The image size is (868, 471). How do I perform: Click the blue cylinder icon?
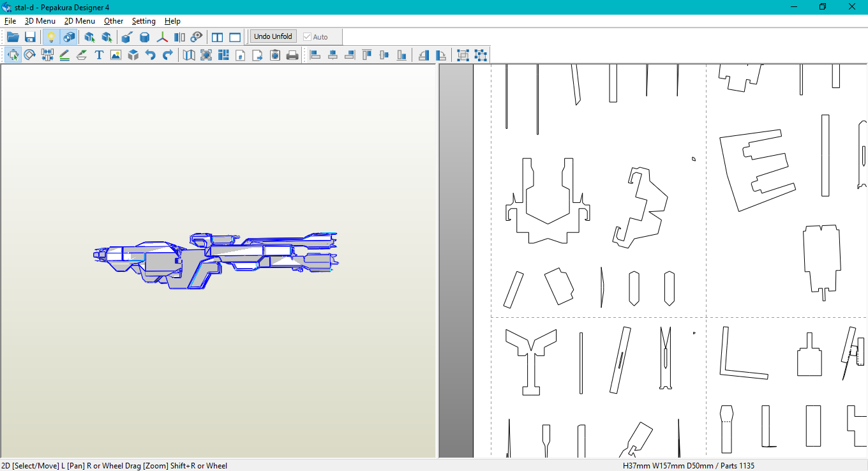(x=145, y=37)
